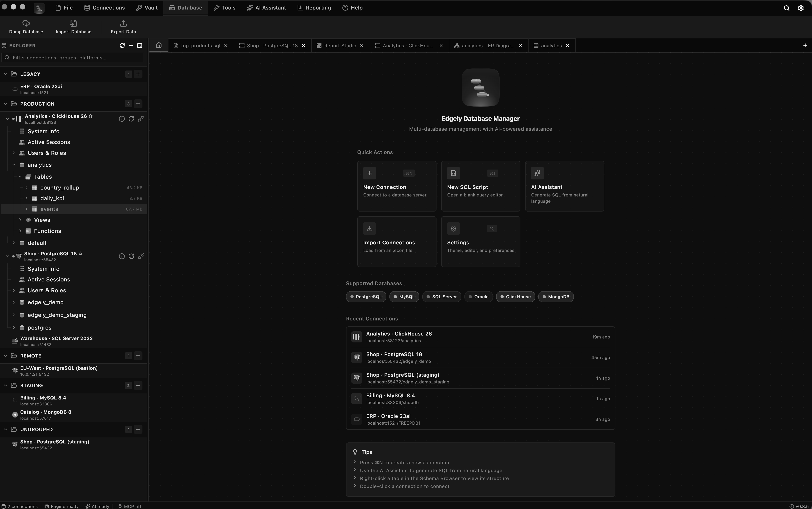This screenshot has height=509, width=812.
Task: Add connection to STAGING group
Action: coord(138,385)
